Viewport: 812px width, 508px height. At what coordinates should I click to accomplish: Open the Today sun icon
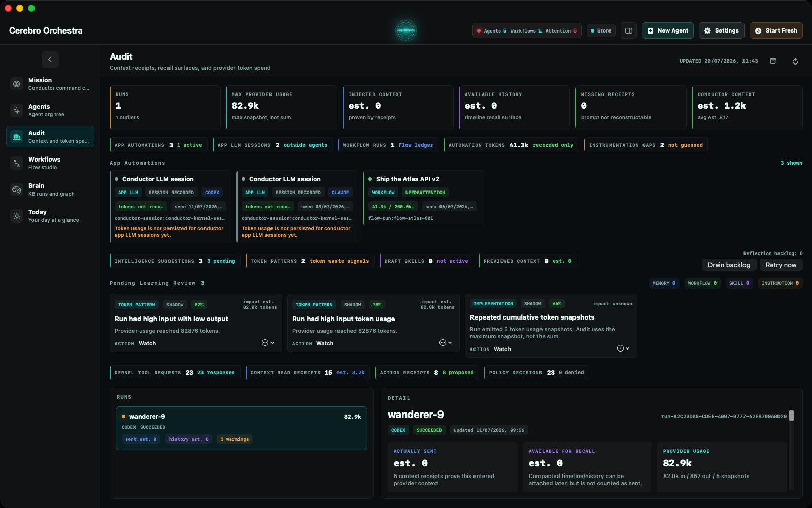(x=17, y=216)
